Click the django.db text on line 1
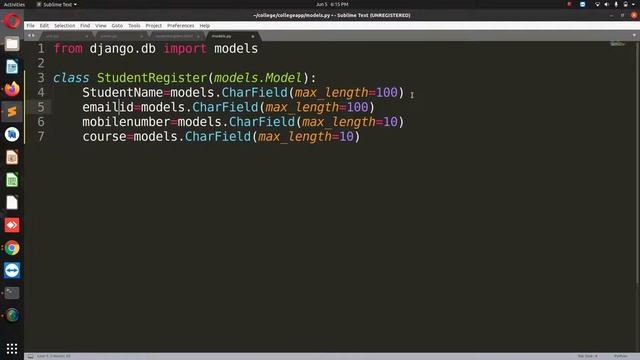The width and height of the screenshot is (640, 360). (122, 49)
